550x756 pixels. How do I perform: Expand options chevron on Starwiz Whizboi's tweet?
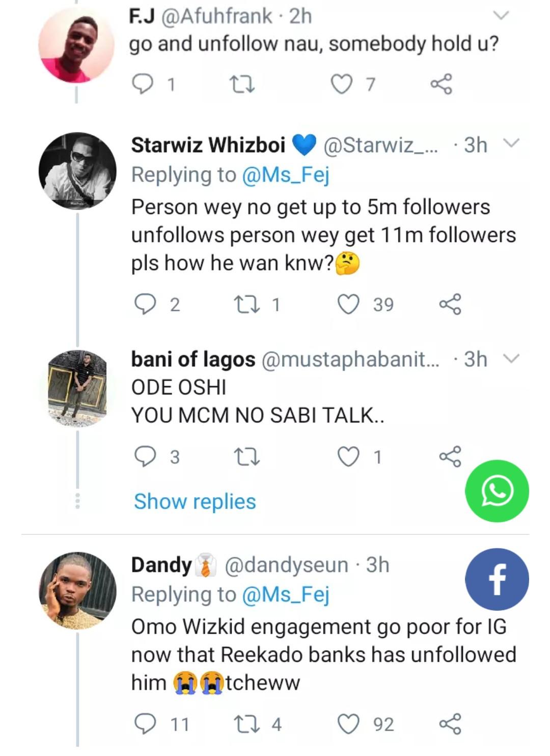pyautogui.click(x=511, y=143)
